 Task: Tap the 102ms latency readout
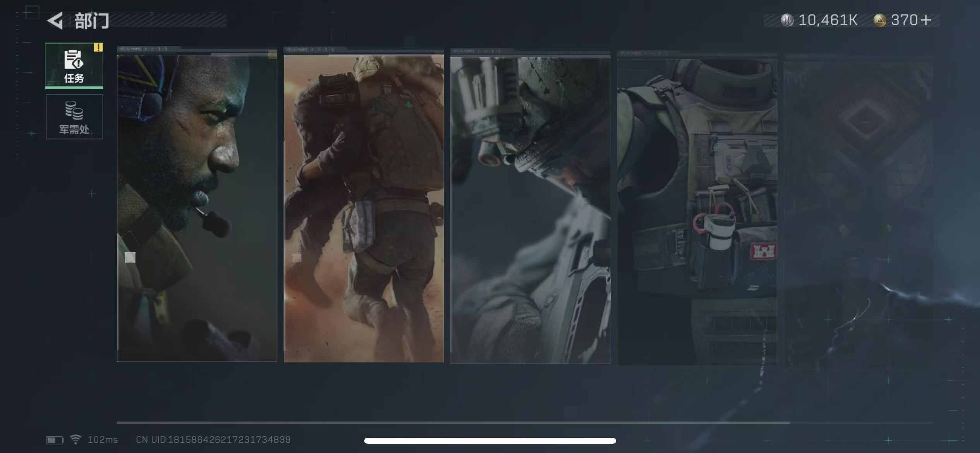tap(103, 440)
